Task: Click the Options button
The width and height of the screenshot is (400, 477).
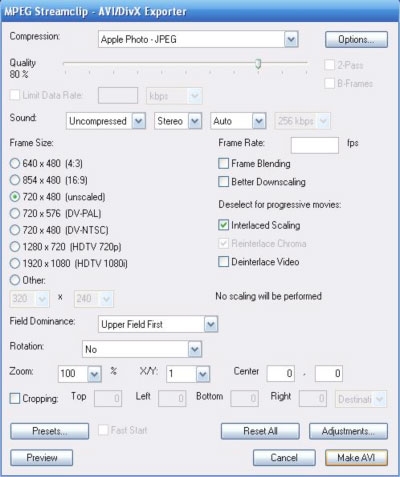Action: tap(356, 39)
